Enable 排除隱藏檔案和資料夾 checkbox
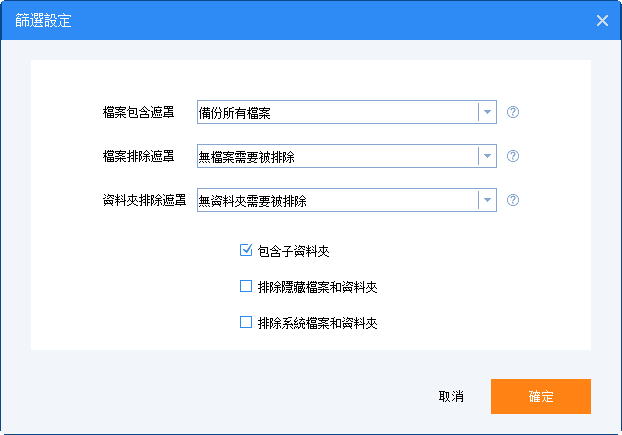Image resolution: width=622 pixels, height=435 pixels. 246,287
